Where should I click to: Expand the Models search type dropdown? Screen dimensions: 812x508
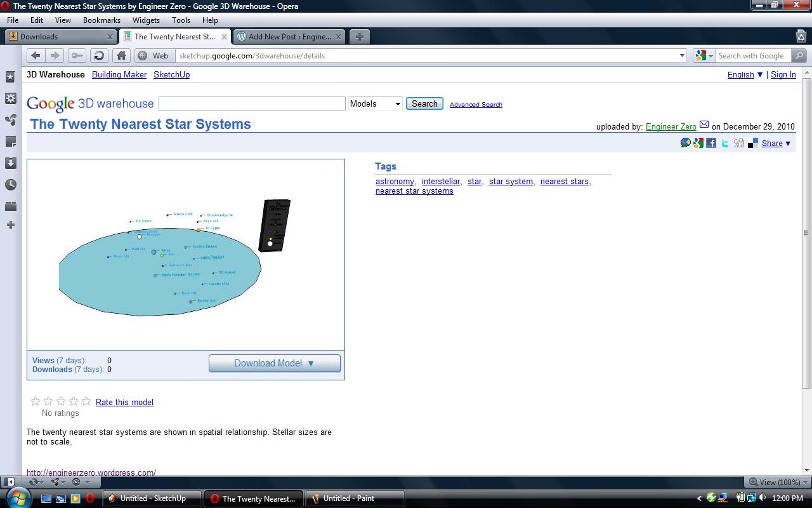click(376, 104)
